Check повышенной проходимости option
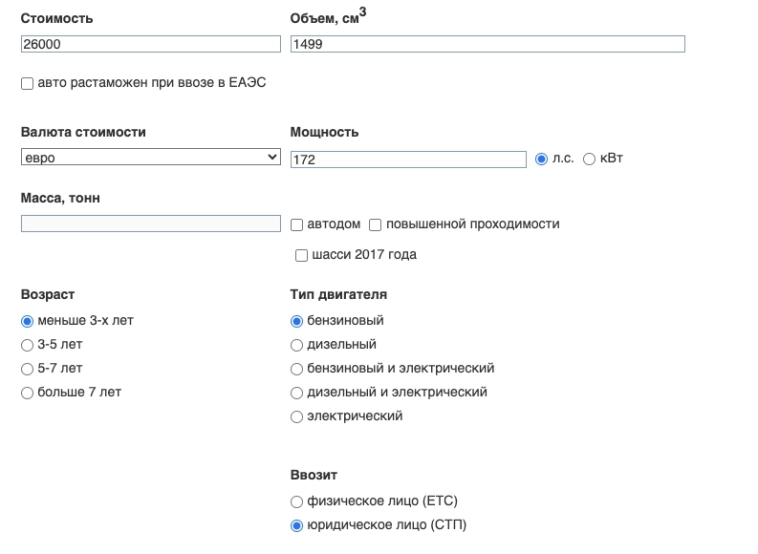 tap(376, 224)
